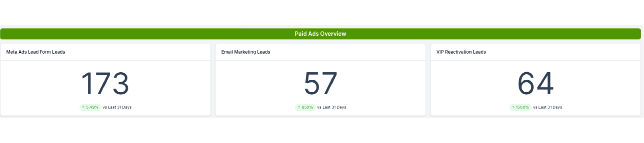This screenshot has height=143, width=644.
Task: Click the up arrow beside 5.49%
Action: tap(83, 107)
